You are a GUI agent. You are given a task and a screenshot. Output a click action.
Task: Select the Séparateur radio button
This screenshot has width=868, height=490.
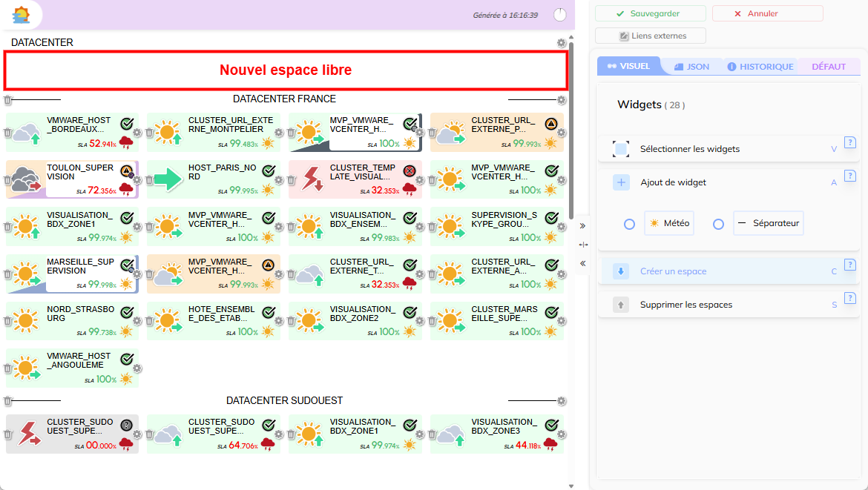click(718, 224)
